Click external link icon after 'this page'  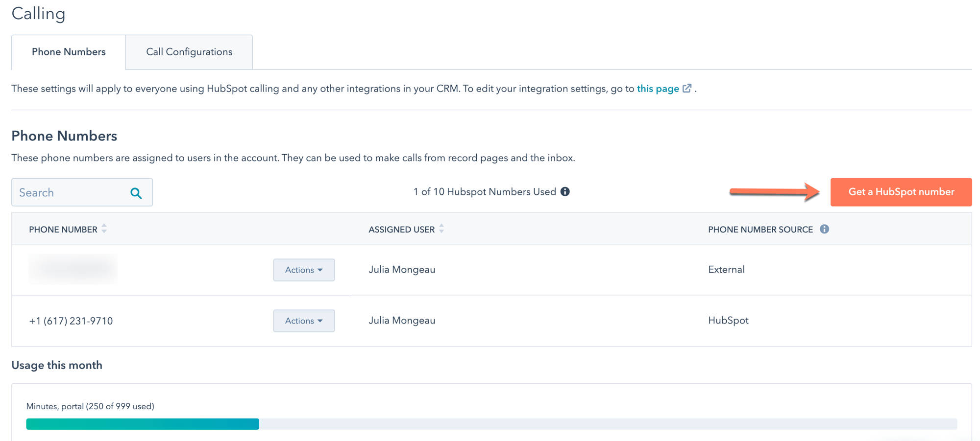click(687, 89)
